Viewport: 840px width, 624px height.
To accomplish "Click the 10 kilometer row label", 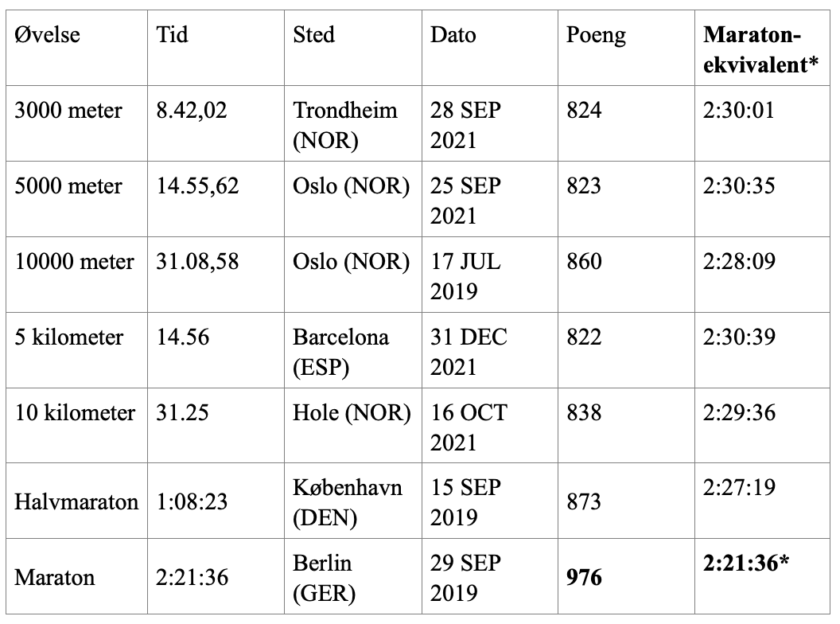I will (75, 413).
